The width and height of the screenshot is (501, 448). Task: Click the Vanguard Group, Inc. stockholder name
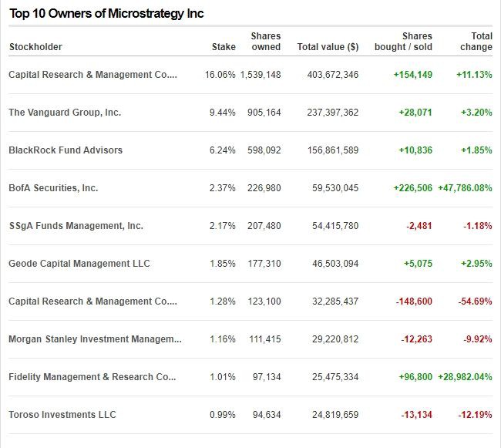tap(65, 113)
